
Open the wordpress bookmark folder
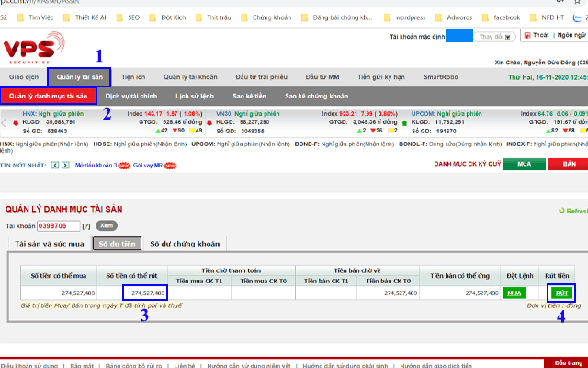(x=404, y=17)
